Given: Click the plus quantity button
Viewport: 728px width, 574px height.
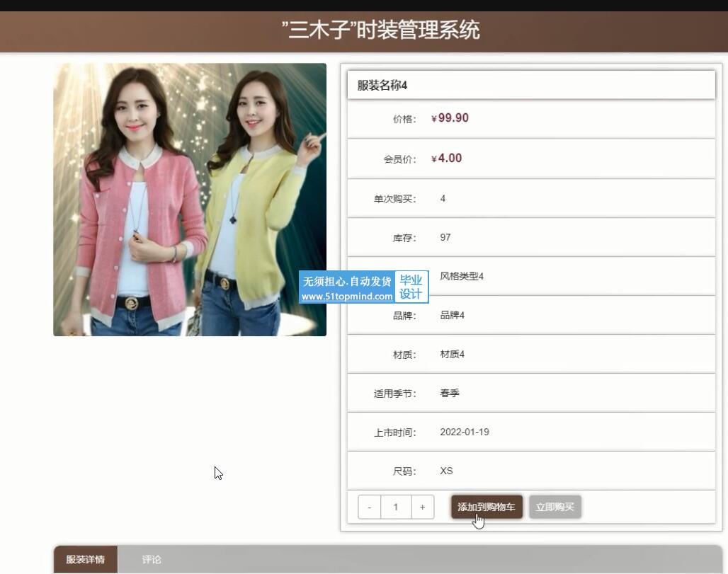Looking at the screenshot, I should (423, 507).
